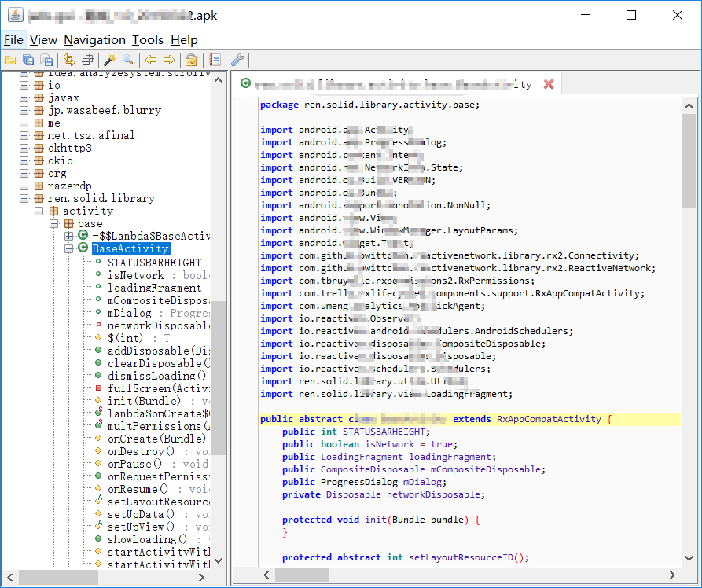Collapse the ren.solid.library package
The image size is (702, 588).
(24, 198)
